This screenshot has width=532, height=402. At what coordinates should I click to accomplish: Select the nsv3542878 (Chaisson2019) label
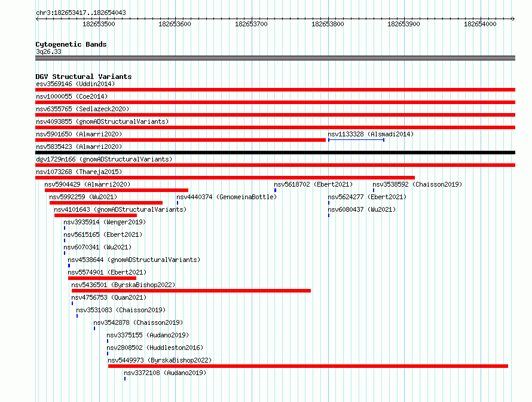coord(138,322)
